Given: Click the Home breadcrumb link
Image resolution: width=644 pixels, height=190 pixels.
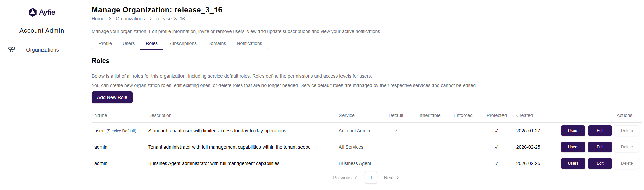Looking at the screenshot, I should click(98, 19).
